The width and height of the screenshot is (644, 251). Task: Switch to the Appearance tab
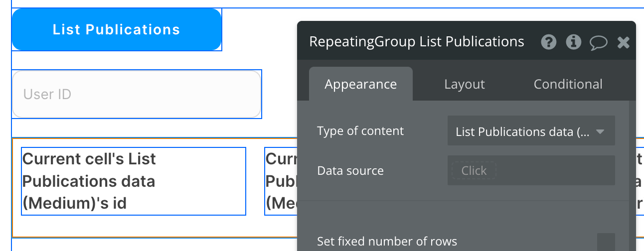click(x=360, y=84)
